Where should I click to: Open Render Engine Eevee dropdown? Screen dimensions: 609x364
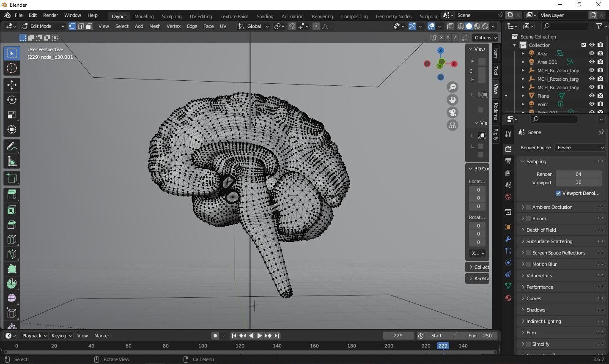coord(580,148)
